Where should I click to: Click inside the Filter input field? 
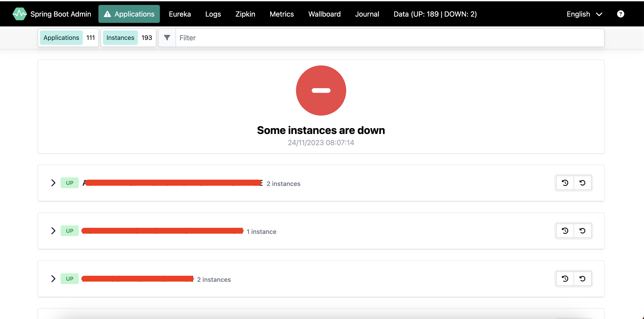275,37
